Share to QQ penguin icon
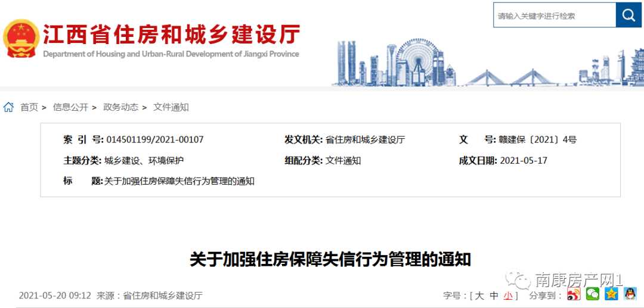The image size is (644, 308). click(630, 294)
